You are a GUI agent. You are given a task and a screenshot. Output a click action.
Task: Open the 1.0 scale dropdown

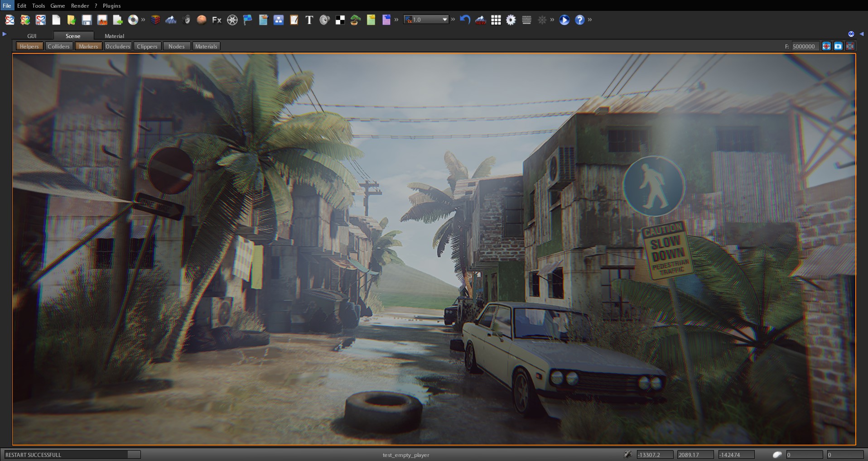(426, 19)
